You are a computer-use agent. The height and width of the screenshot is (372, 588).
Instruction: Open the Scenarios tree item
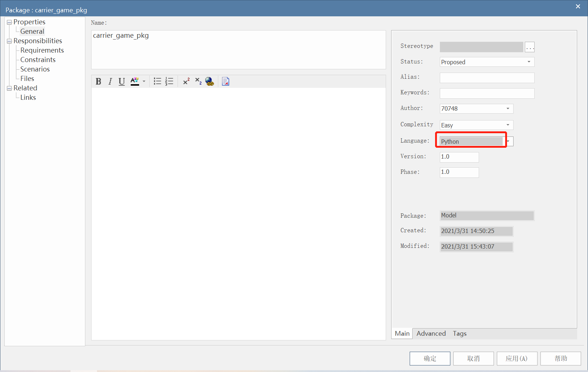(x=35, y=69)
